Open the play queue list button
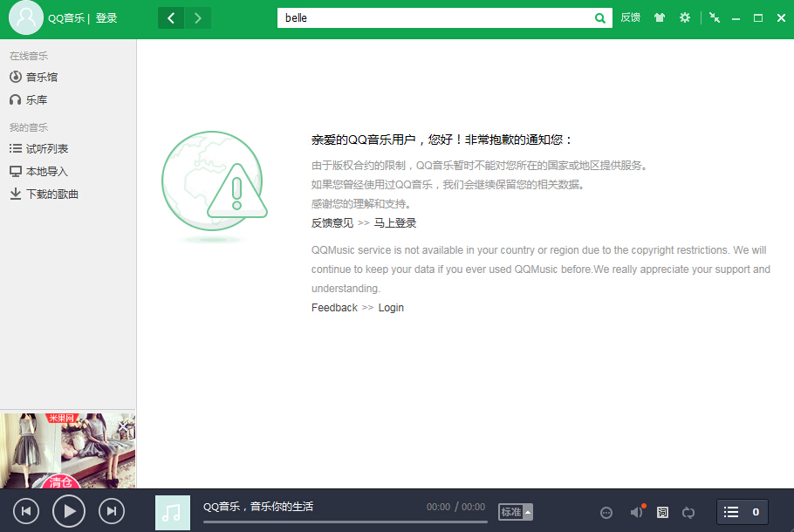This screenshot has height=532, width=794. click(x=743, y=512)
